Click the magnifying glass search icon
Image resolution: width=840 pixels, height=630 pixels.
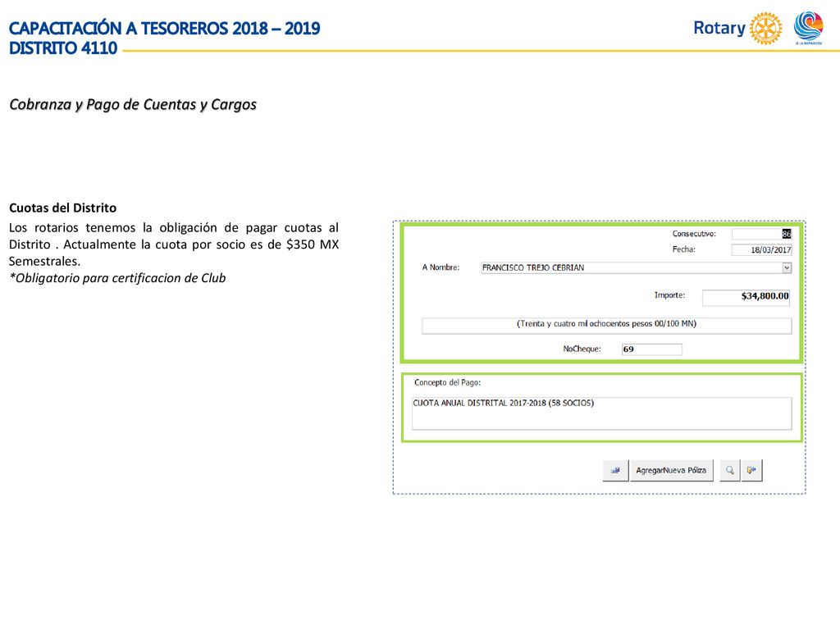pyautogui.click(x=729, y=470)
